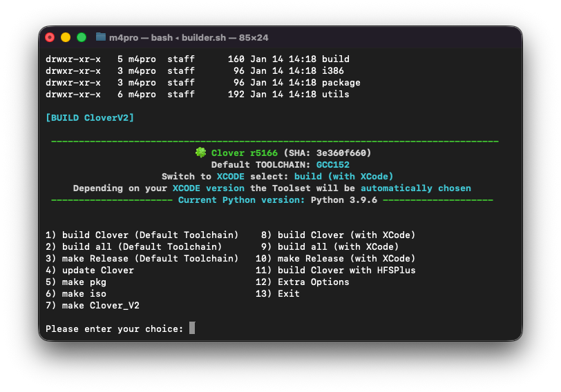The height and width of the screenshot is (392, 561).
Task: Click the 'build' directory name in listing
Action: click(x=336, y=59)
